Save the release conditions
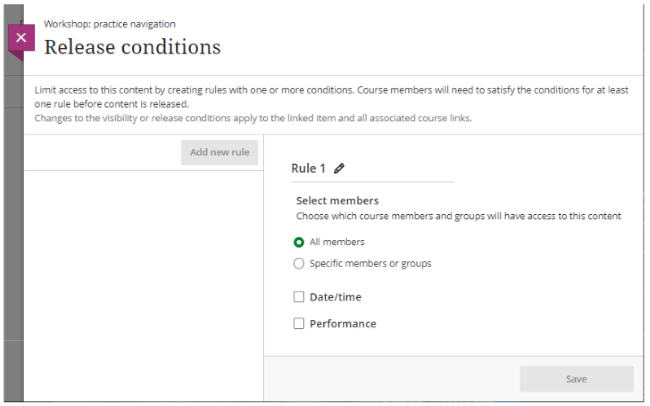 point(576,379)
